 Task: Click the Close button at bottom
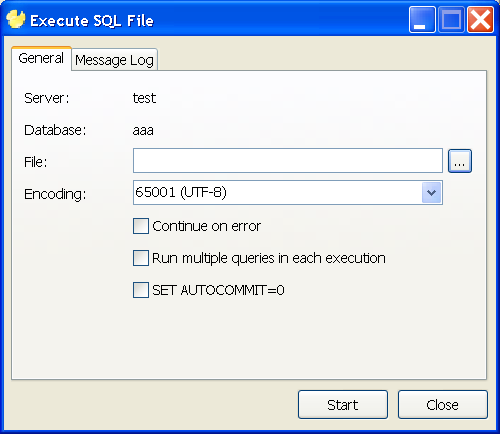click(443, 405)
